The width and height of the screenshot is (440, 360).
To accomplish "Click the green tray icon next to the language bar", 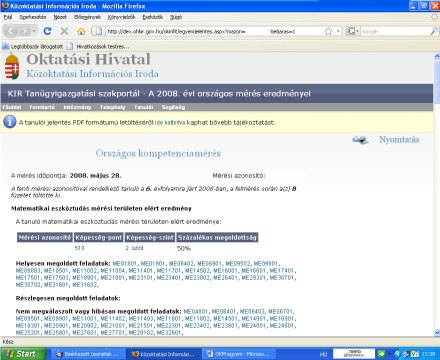I will (382, 354).
